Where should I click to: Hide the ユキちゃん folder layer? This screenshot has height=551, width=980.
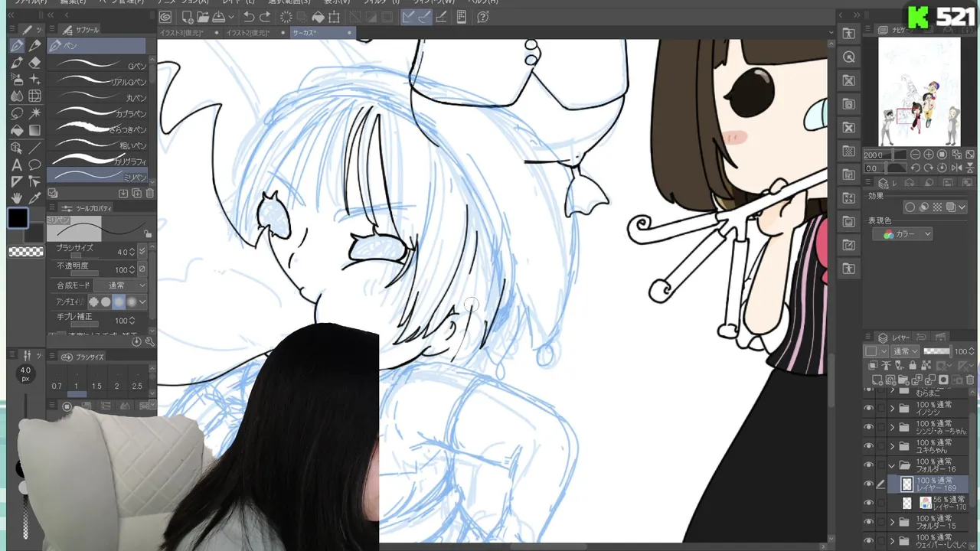click(868, 446)
